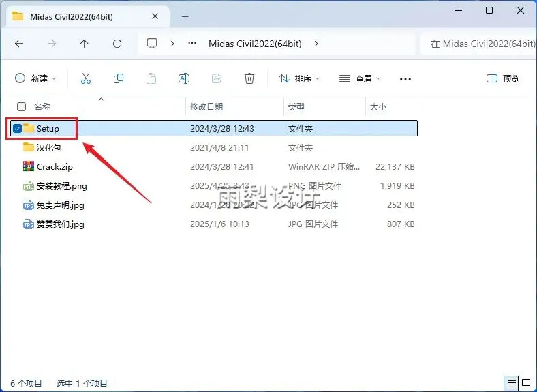
Task: Click date 2024/3/28 12:41 of Crack.zip
Action: (x=222, y=166)
